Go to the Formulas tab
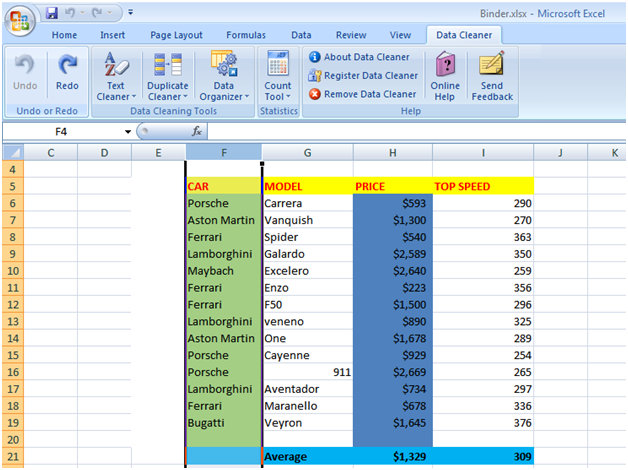The height and width of the screenshot is (470, 628). pyautogui.click(x=246, y=35)
